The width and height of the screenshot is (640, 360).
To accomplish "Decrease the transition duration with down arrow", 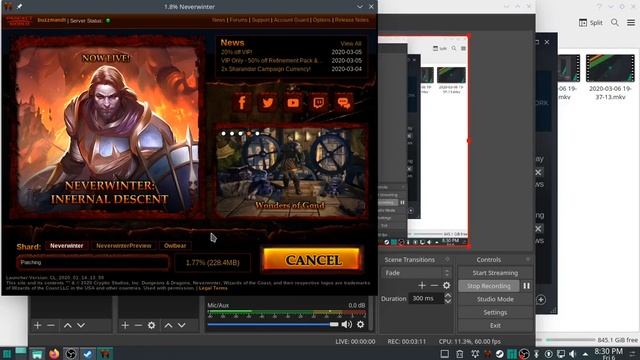I will (x=448, y=301).
